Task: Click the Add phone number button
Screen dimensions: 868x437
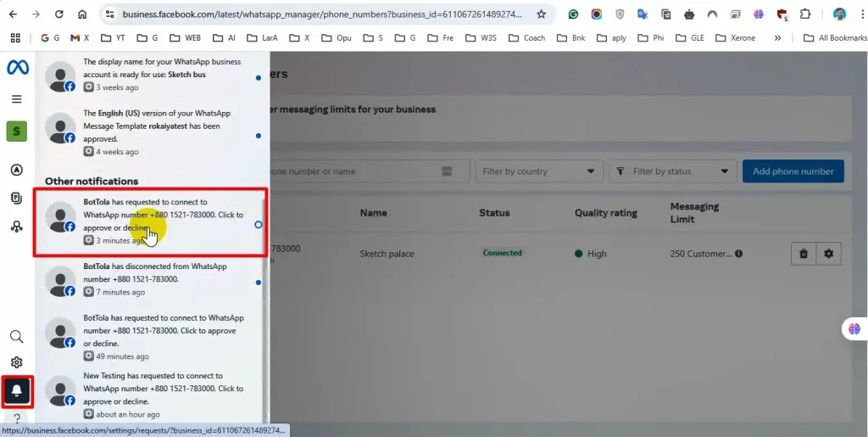Action: tap(793, 171)
